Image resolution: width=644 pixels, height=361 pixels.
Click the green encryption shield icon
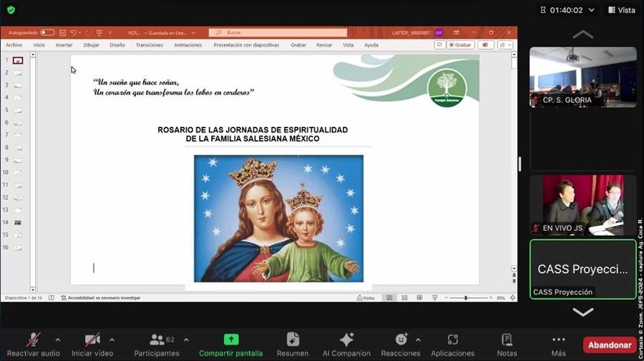[11, 10]
